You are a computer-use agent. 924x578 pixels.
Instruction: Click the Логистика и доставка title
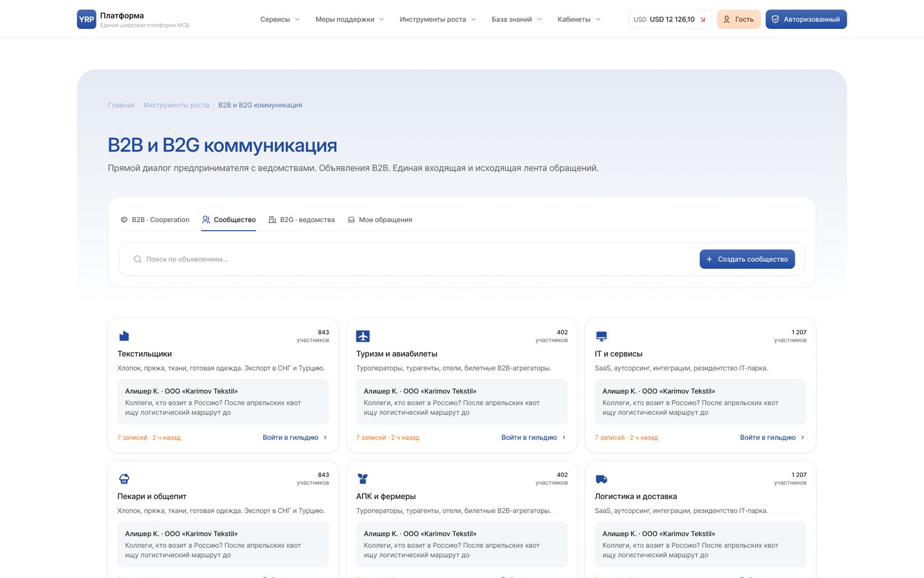click(x=636, y=497)
